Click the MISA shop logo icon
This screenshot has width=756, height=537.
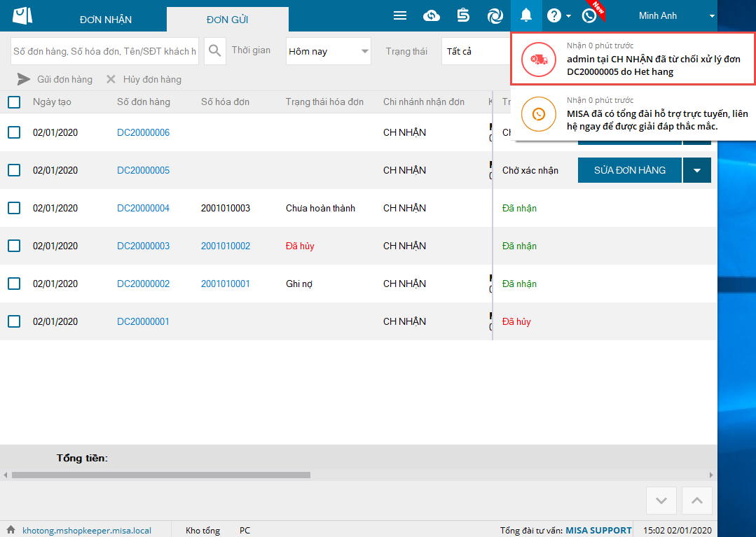[x=22, y=15]
